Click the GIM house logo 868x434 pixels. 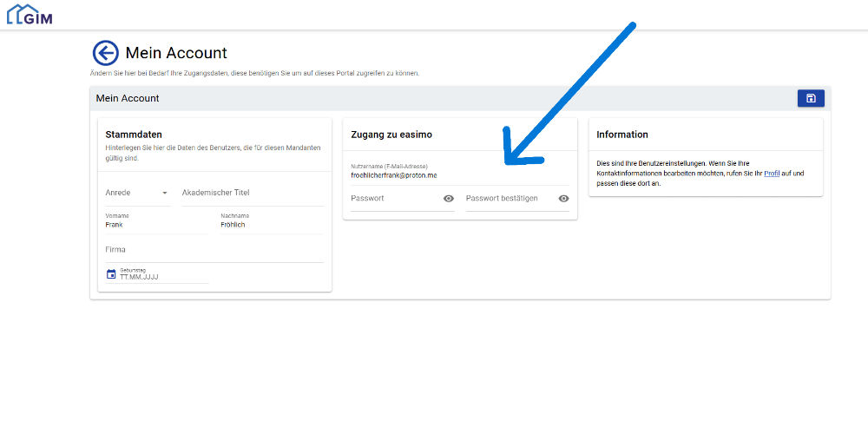click(x=29, y=14)
